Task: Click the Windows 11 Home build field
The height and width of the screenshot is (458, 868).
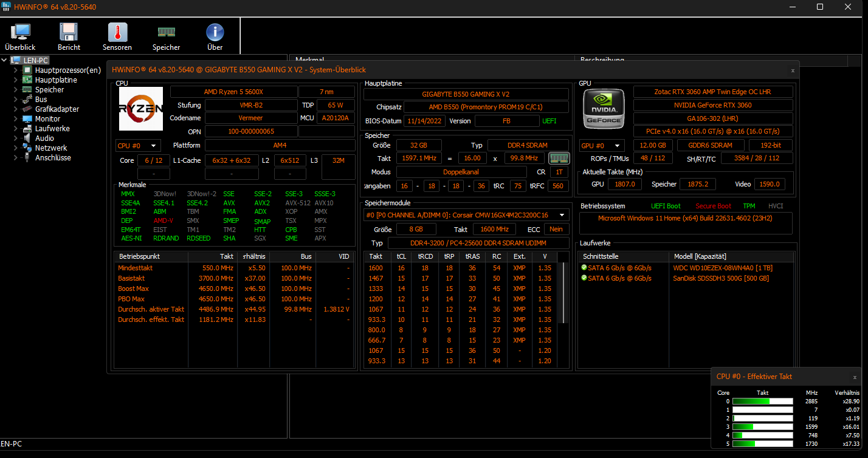Action: coord(686,223)
